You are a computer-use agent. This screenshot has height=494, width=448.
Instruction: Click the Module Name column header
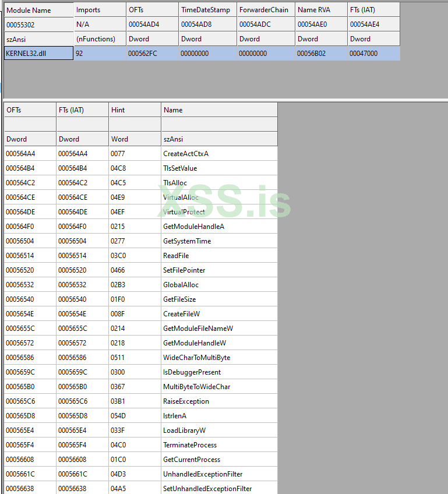tap(39, 10)
